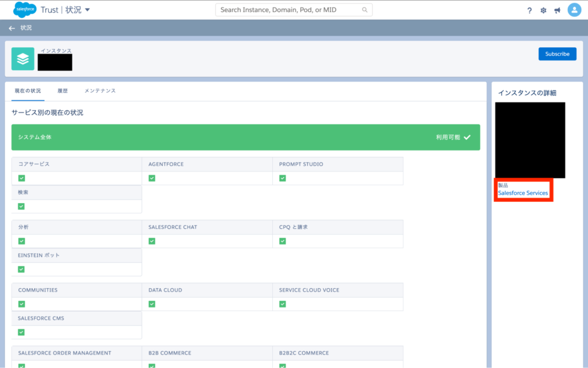The width and height of the screenshot is (588, 368).
Task: Expand the Trust 状況 dropdown arrow
Action: 87,10
